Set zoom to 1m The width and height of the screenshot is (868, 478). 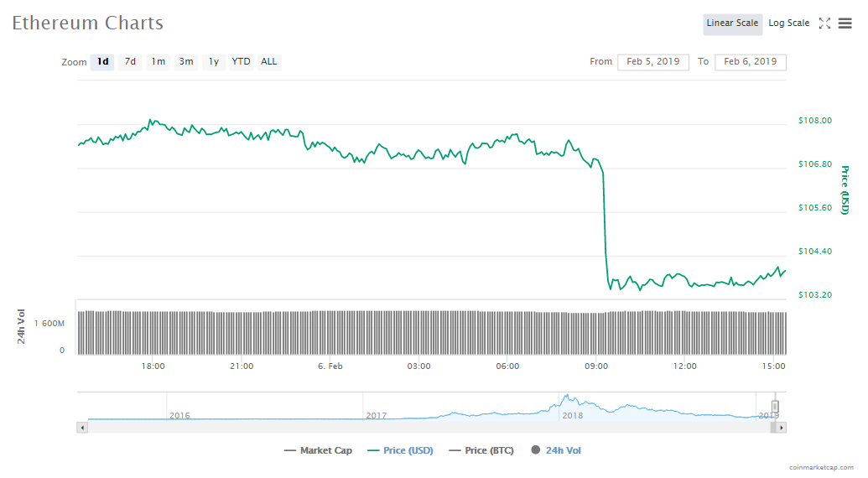pyautogui.click(x=158, y=62)
